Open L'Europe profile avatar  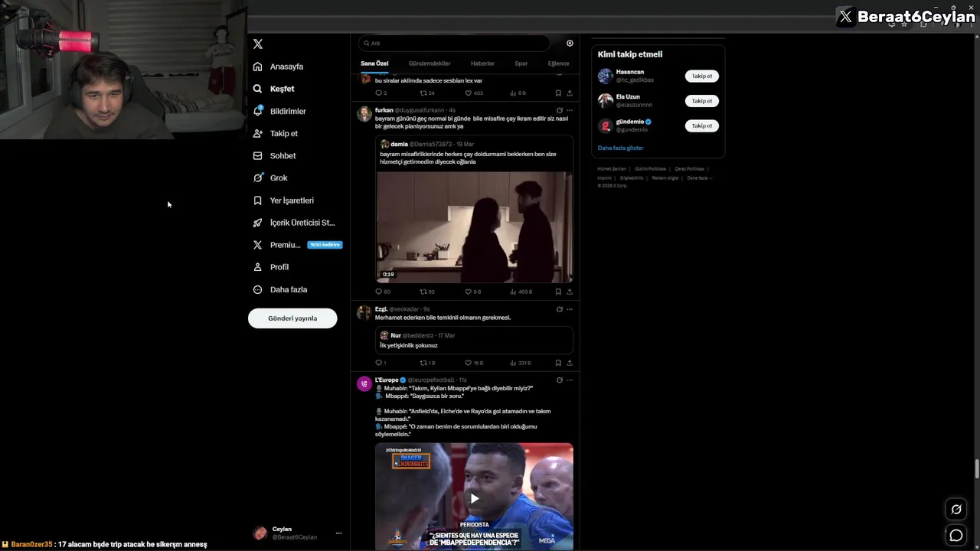(364, 384)
